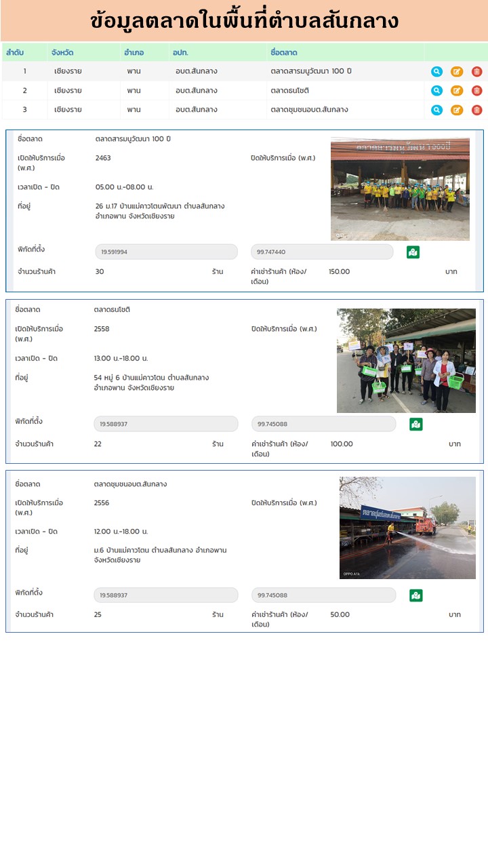Open the ตลาดธนโชติ photo of people with baskets

pos(406,361)
